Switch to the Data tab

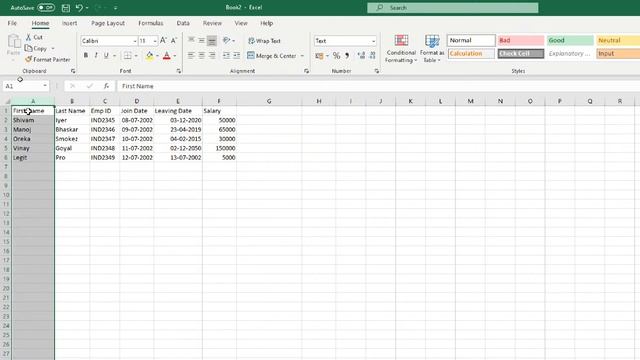tap(183, 23)
